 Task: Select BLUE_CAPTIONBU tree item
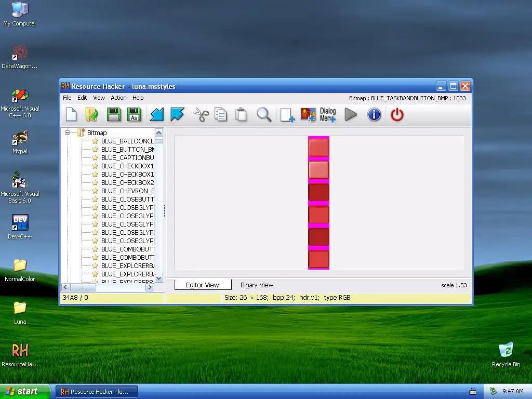pyautogui.click(x=127, y=158)
